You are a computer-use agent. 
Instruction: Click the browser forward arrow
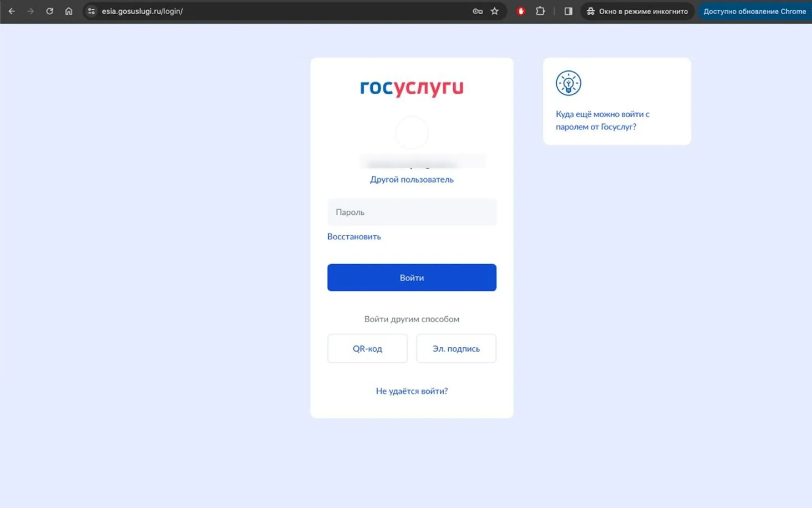[x=31, y=11]
